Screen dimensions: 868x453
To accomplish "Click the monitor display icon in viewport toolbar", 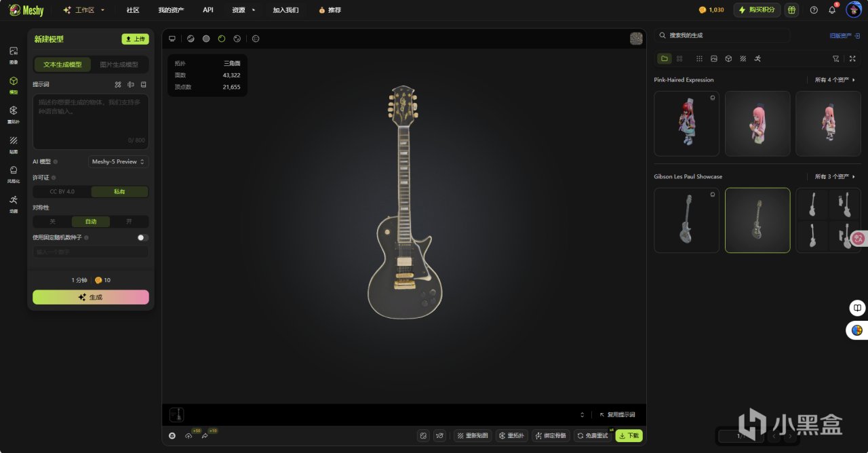I will (172, 39).
